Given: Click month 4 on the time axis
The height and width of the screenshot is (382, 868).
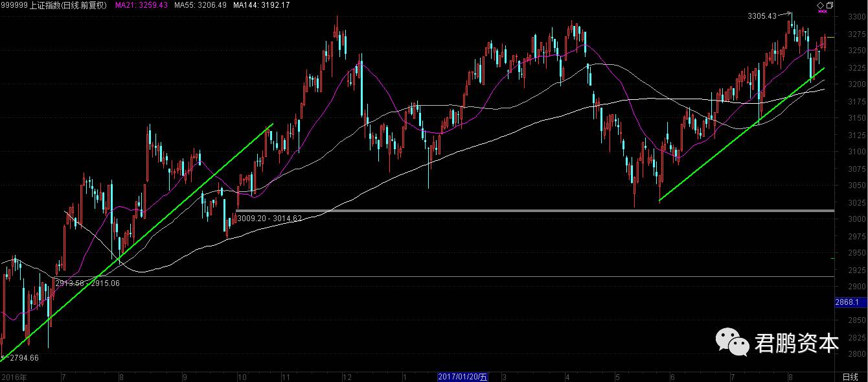Looking at the screenshot, I should 567,376.
